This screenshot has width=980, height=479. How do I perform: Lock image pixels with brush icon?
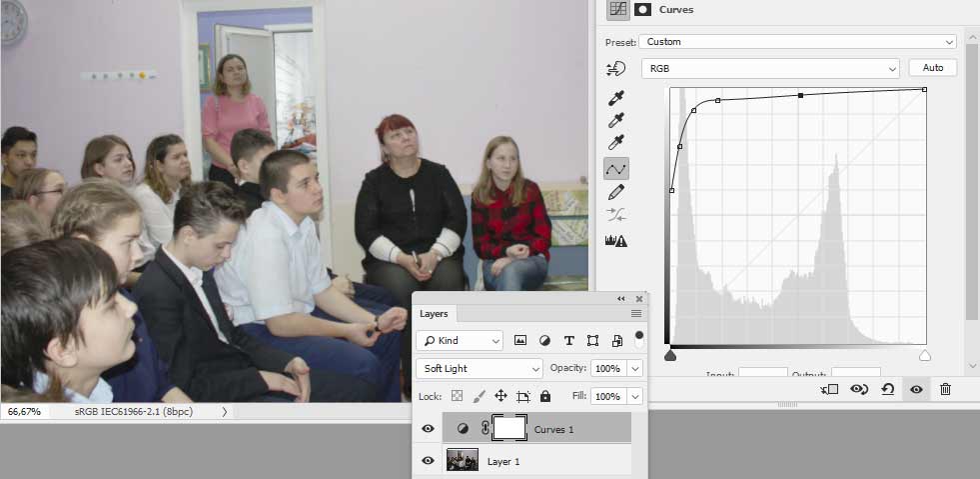[x=479, y=396]
